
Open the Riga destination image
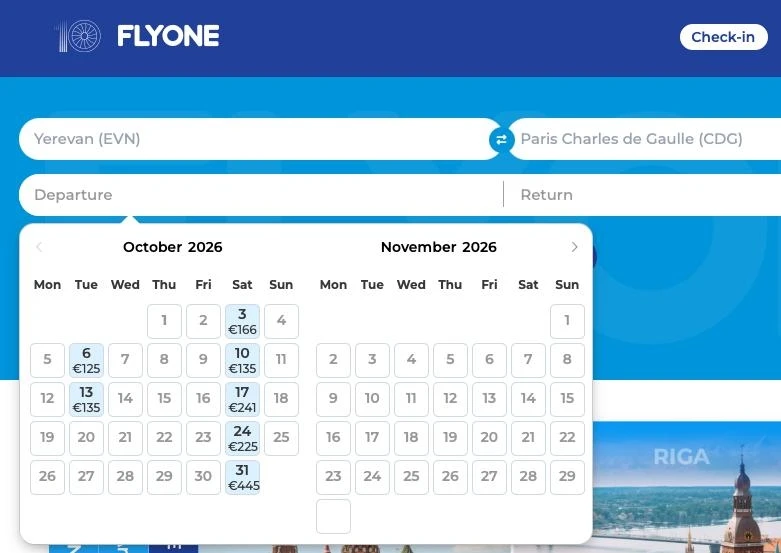[687, 487]
